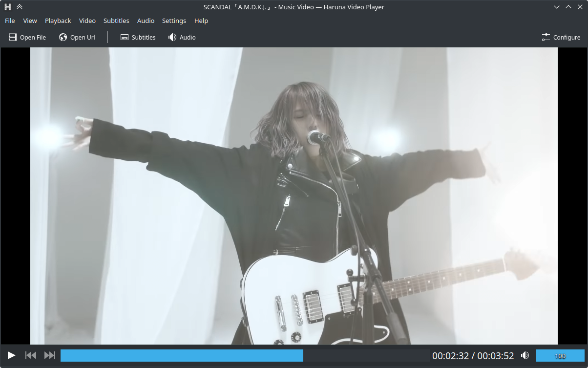
Task: Open the Video menu
Action: 87,21
